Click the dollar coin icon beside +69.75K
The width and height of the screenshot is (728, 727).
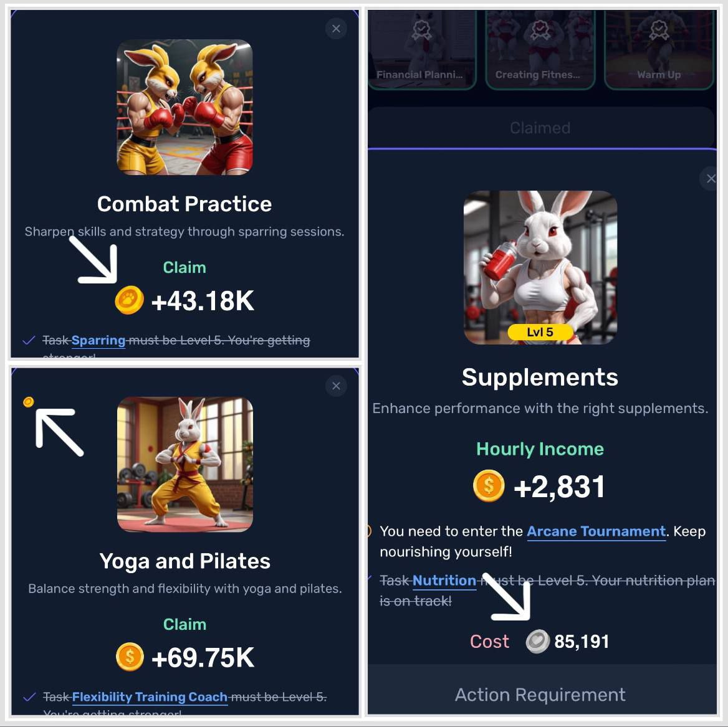tap(130, 657)
